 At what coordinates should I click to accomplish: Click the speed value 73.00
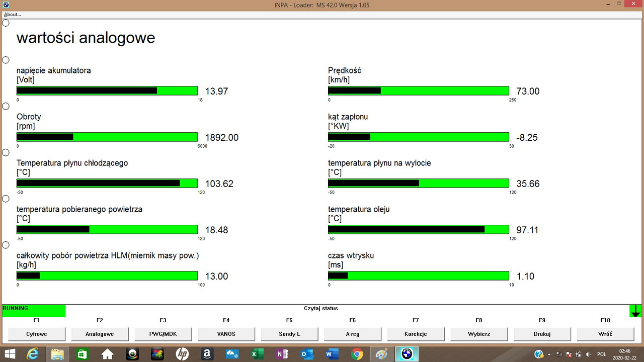[x=528, y=92]
